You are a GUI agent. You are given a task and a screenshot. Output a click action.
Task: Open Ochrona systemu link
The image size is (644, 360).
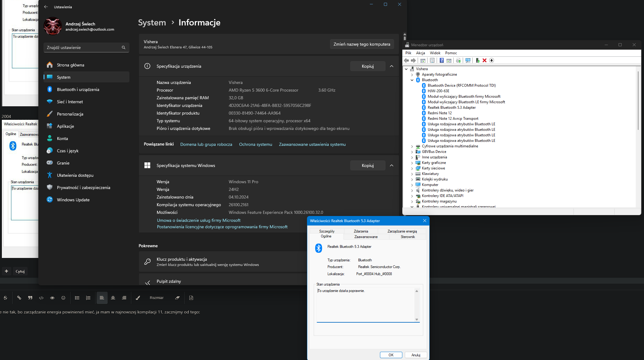point(255,144)
